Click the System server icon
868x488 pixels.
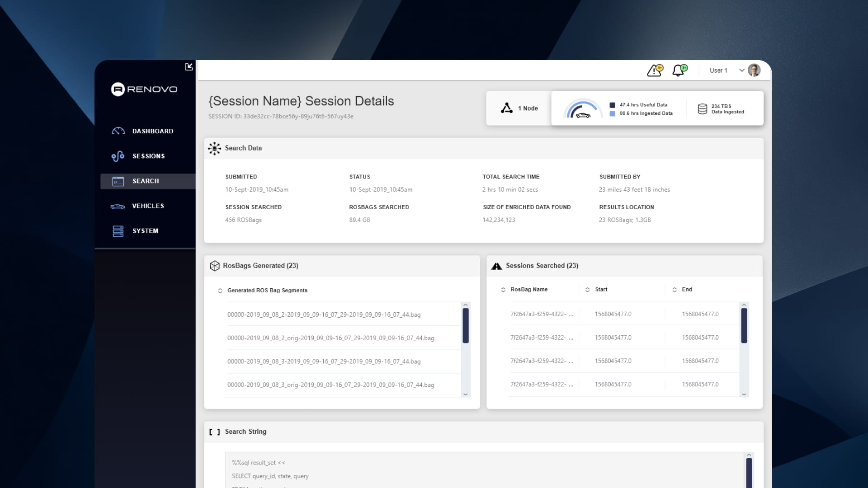(x=118, y=231)
